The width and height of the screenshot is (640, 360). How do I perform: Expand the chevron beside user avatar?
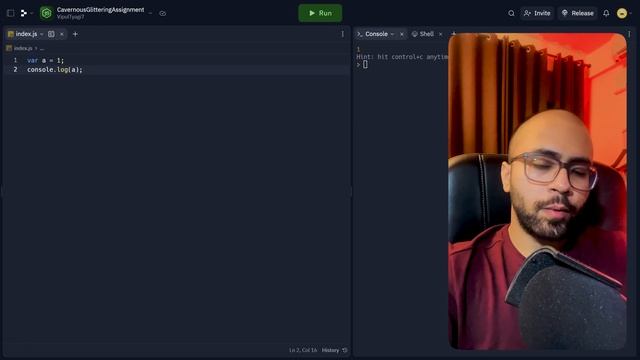[631, 13]
